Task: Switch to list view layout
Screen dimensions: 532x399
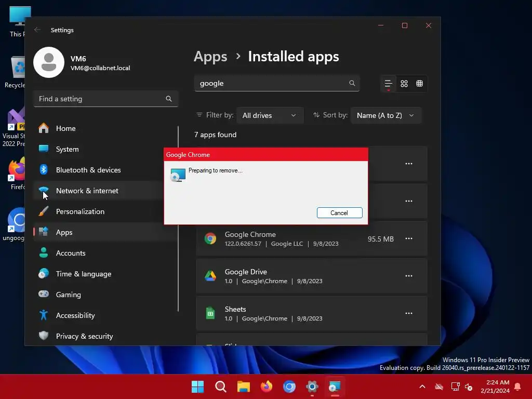Action: (388, 84)
